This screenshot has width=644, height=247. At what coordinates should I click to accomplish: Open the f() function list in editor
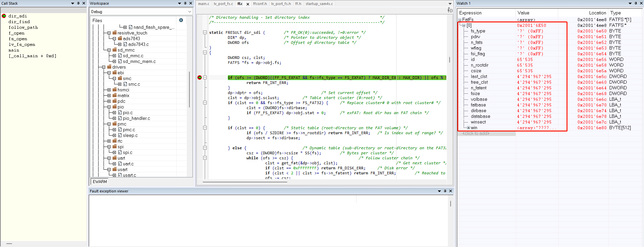[450, 10]
